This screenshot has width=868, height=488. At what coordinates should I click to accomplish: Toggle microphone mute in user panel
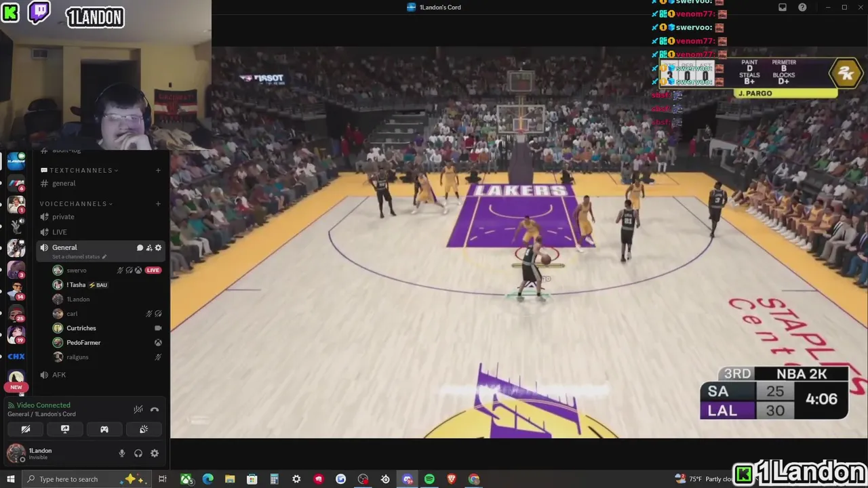click(x=122, y=453)
